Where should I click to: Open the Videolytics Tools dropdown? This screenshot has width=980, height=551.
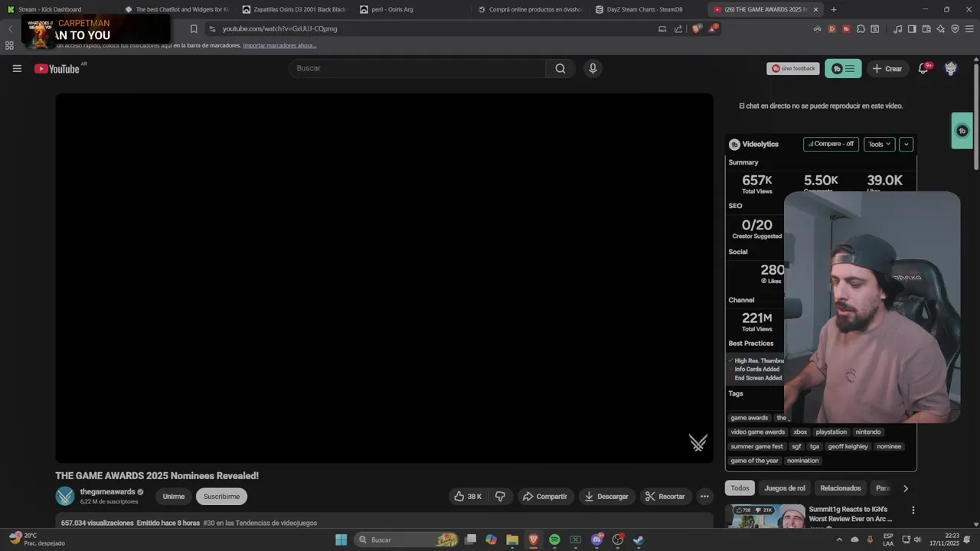click(x=879, y=144)
